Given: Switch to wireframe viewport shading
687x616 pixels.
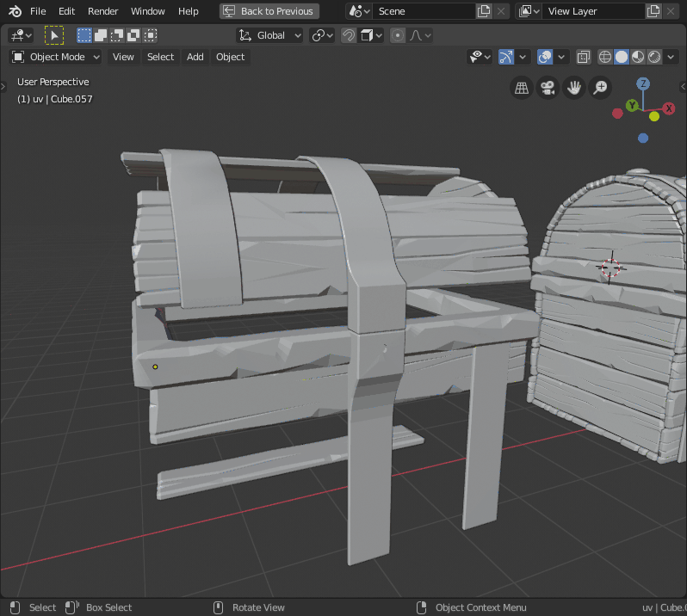Looking at the screenshot, I should click(x=605, y=57).
